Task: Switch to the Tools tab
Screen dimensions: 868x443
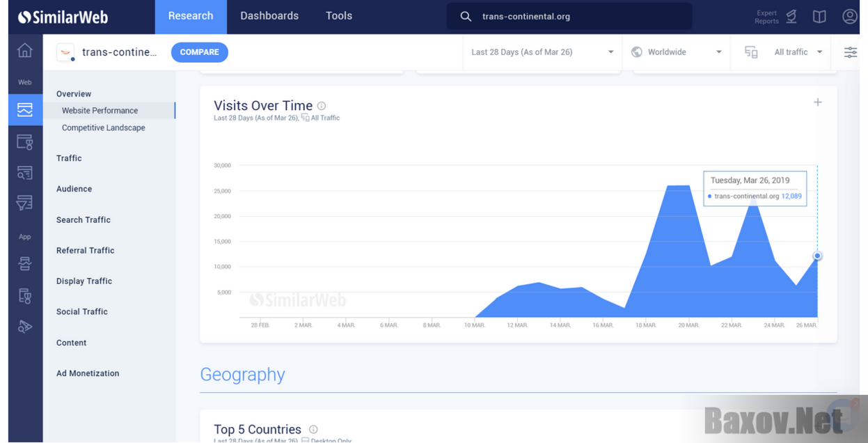Action: click(x=339, y=16)
